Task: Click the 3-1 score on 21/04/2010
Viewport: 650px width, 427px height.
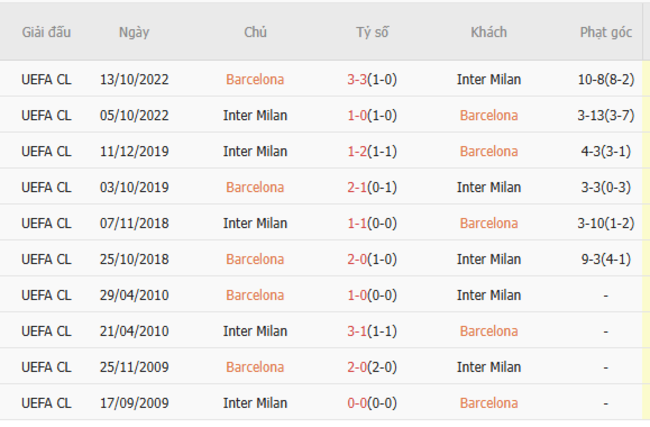Action: (359, 331)
